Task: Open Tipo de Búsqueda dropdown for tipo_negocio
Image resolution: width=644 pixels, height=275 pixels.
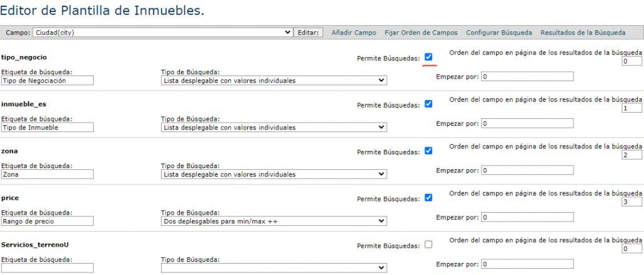Action: [x=274, y=81]
